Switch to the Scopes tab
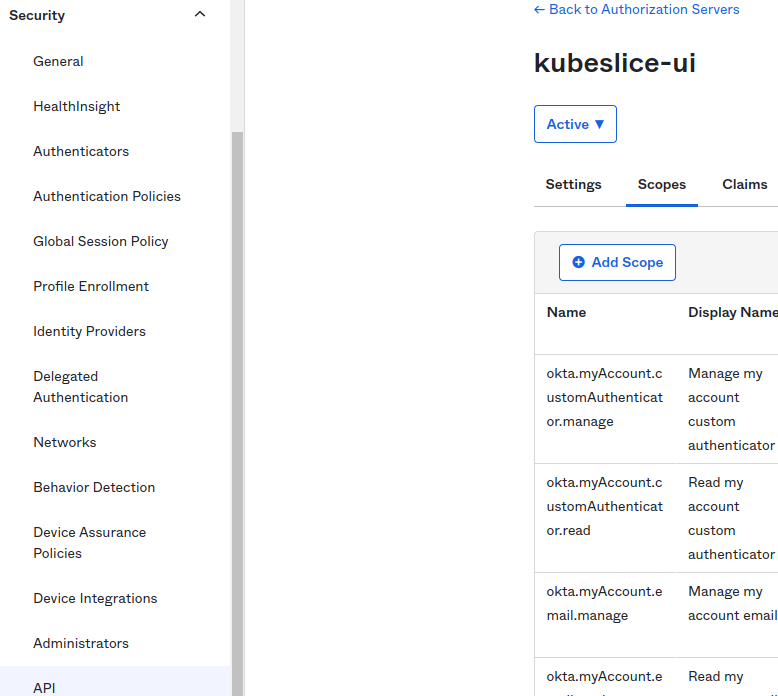 [661, 185]
